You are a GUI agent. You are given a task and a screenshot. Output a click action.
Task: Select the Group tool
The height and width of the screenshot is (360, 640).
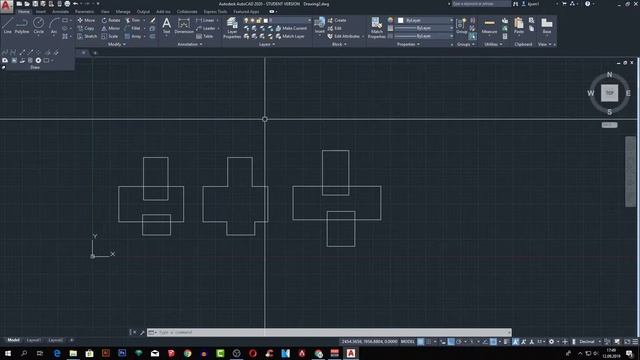pos(461,25)
